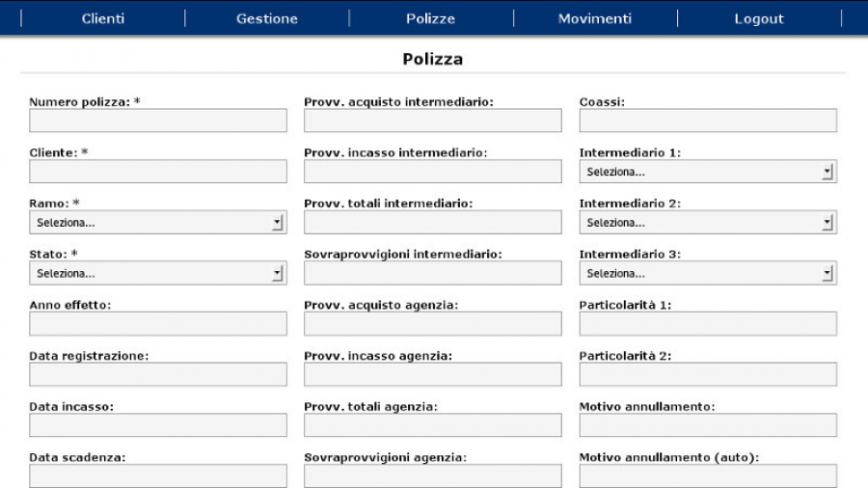Open the Intermediario 3 dropdown

pyautogui.click(x=708, y=274)
